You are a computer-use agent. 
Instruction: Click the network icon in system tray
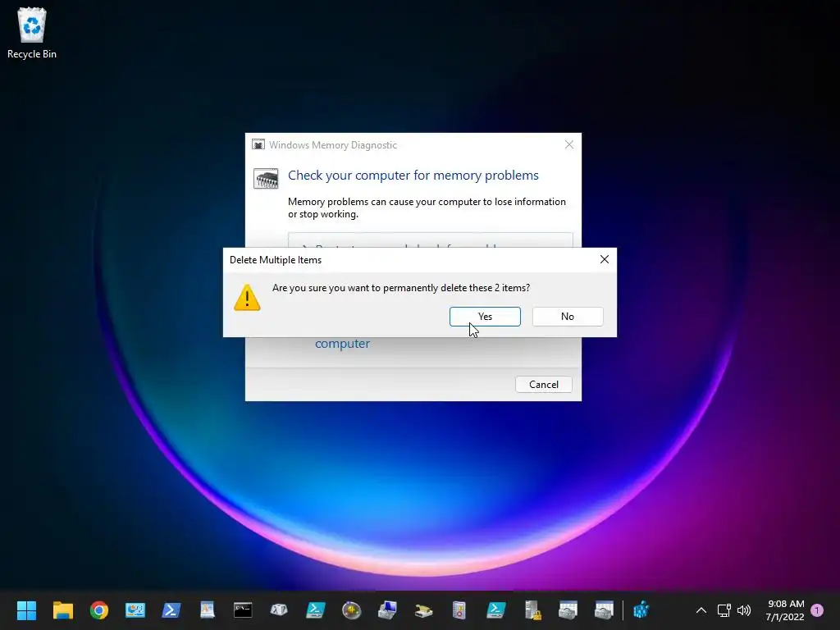(724, 610)
